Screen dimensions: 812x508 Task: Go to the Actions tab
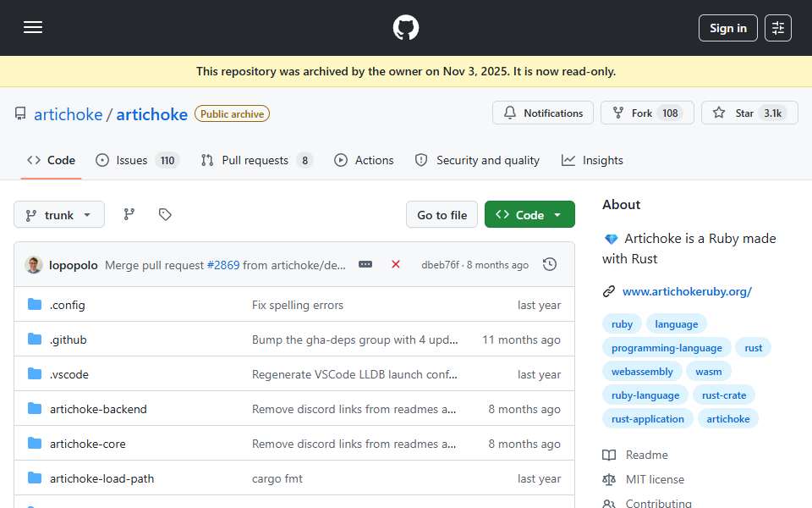364,160
